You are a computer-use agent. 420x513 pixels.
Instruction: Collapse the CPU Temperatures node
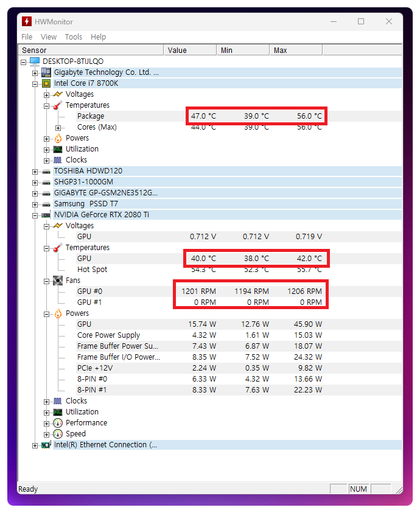[46, 106]
